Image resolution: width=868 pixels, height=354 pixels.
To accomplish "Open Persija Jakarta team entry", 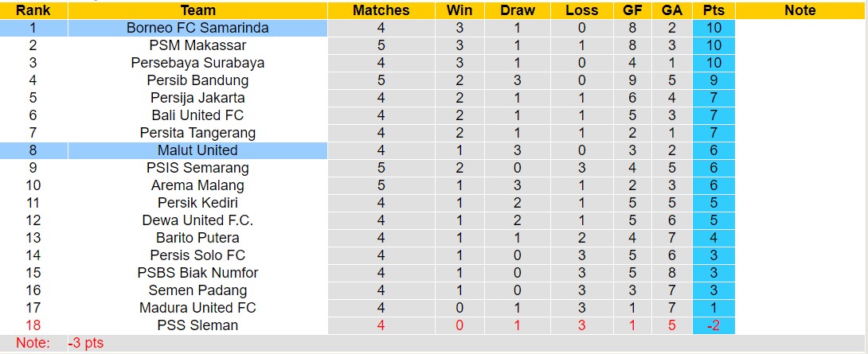I will coord(197,98).
